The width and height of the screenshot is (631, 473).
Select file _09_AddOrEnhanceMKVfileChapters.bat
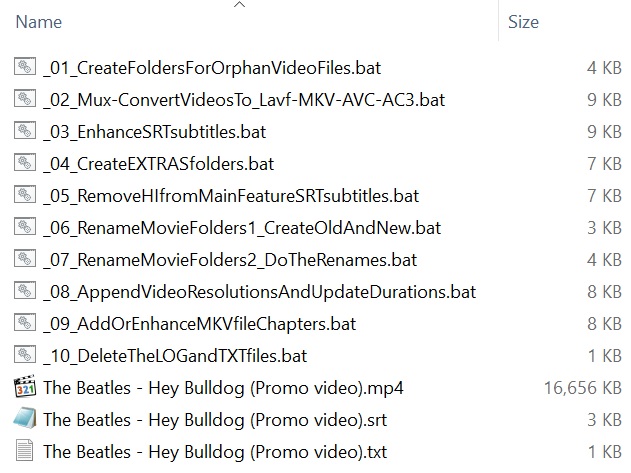(200, 324)
